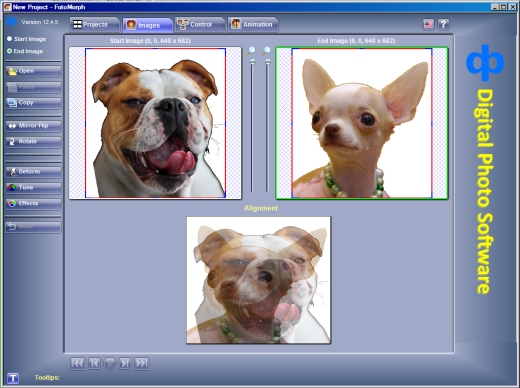Screen dimensions: 520x388
Task: Jump to first frame with rewind button
Action: pyautogui.click(x=77, y=363)
